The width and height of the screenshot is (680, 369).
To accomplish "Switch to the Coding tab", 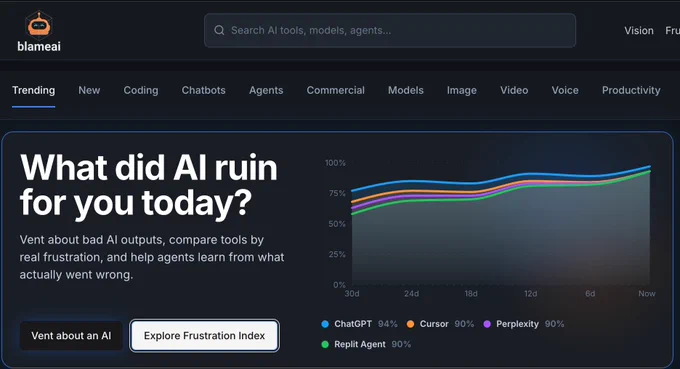I will (141, 90).
